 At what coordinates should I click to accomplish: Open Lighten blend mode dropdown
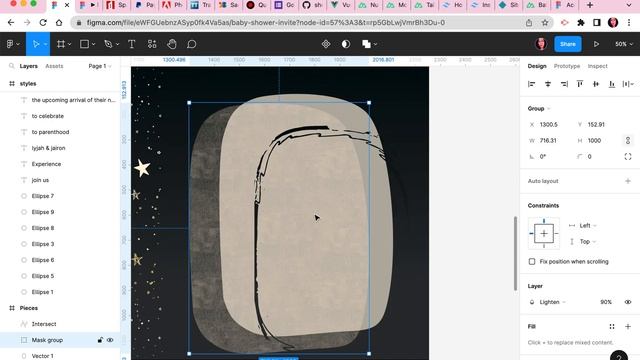(x=553, y=302)
